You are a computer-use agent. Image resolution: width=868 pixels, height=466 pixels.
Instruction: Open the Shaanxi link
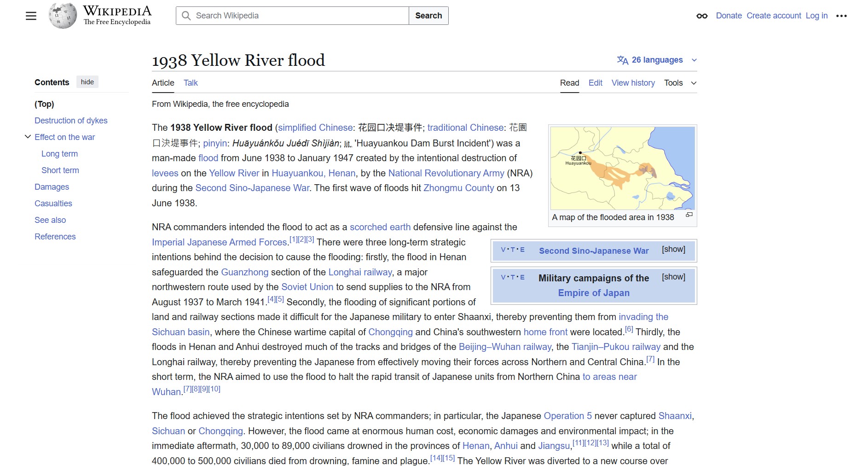tap(675, 416)
